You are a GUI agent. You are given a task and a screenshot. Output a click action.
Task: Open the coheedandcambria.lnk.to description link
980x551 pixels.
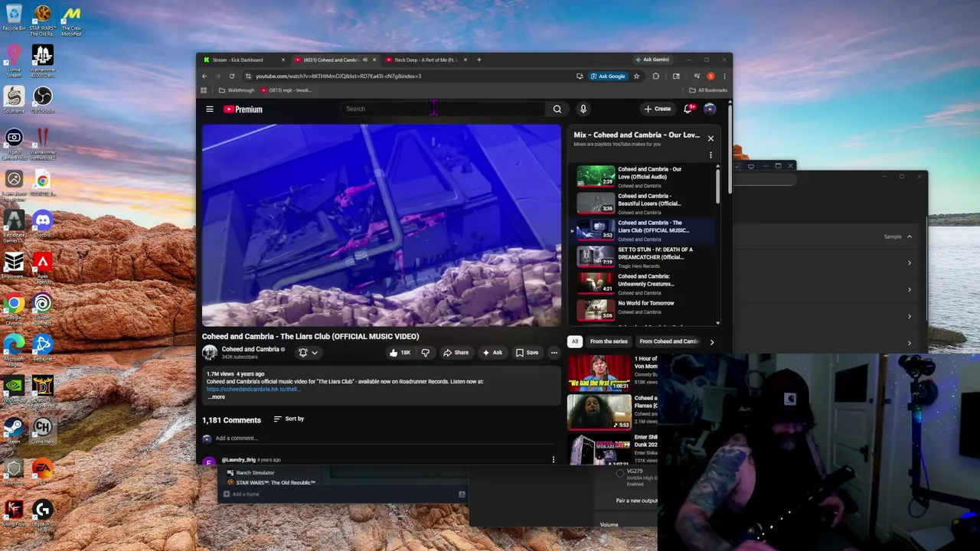point(253,389)
